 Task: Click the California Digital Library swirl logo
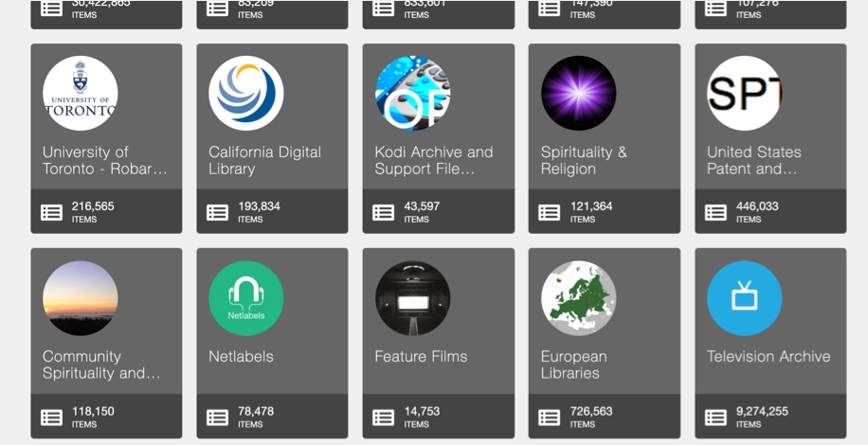246,94
